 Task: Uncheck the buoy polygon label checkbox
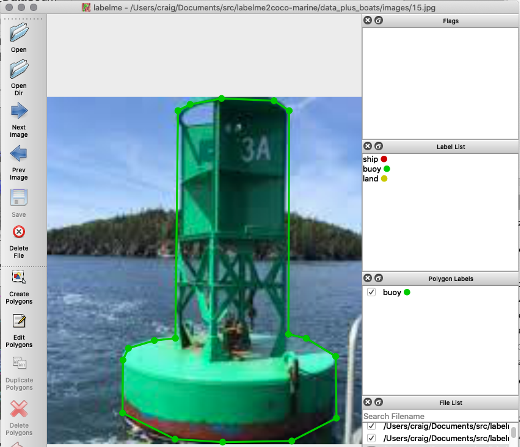[x=371, y=292]
